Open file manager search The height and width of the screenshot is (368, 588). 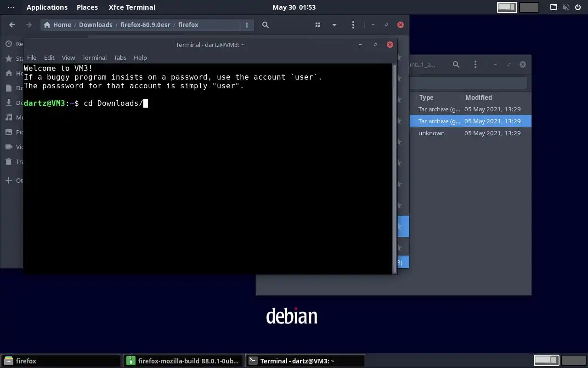(x=266, y=25)
